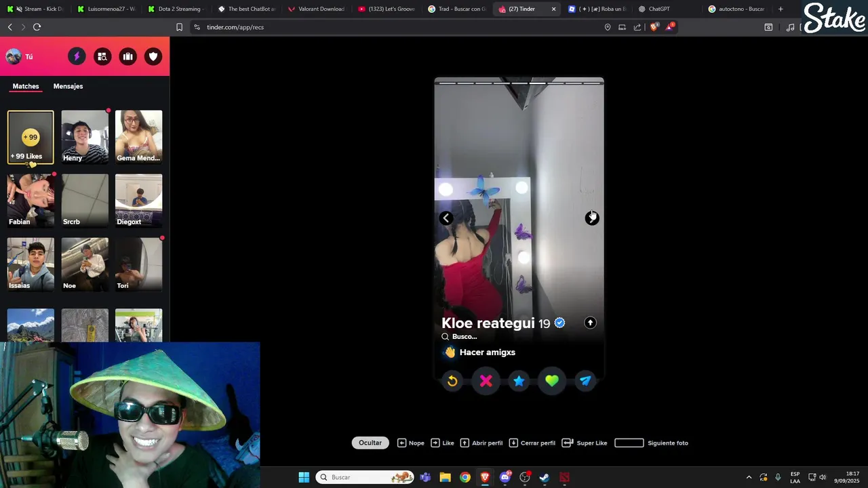Open the briefcase work mode icon
This screenshot has width=868, height=488.
pyautogui.click(x=127, y=56)
